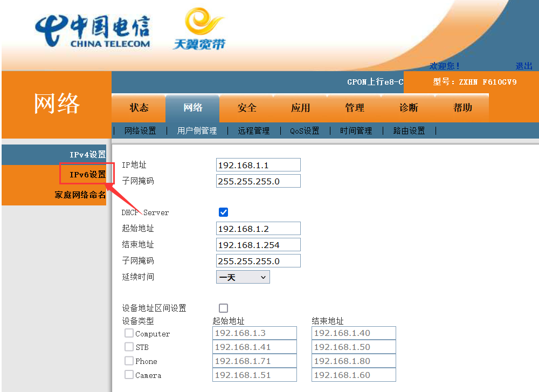Open QoS设置 submenu
539x392 pixels.
pos(305,130)
